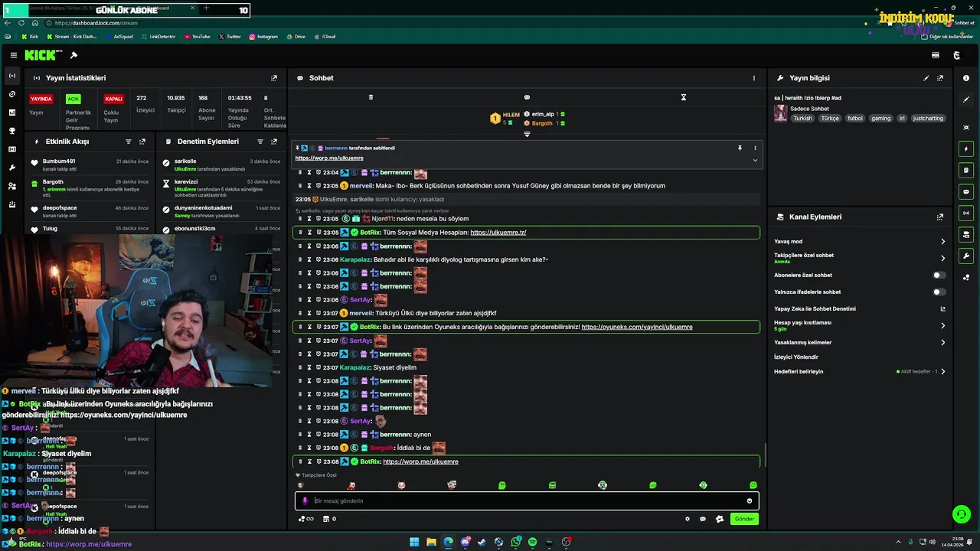Toggle the wrench widget in right sidebar

coord(966,256)
